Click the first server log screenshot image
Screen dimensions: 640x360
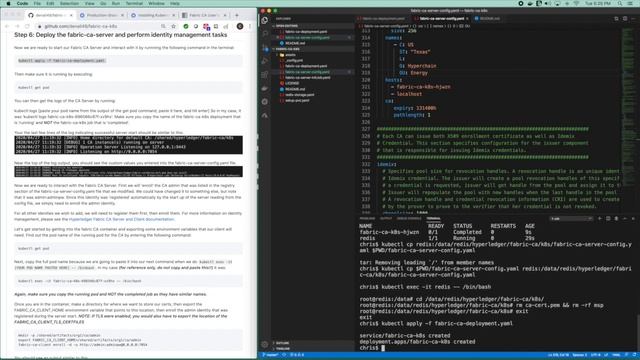(x=128, y=145)
